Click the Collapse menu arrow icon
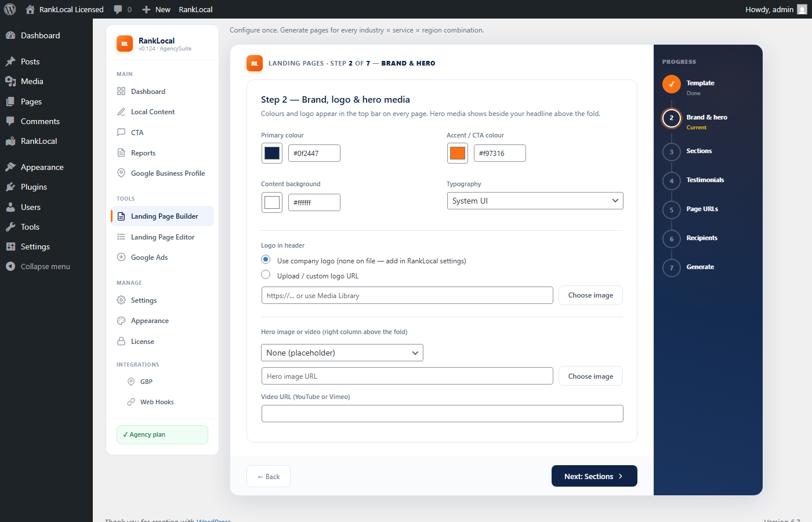This screenshot has height=522, width=812. pos(10,266)
